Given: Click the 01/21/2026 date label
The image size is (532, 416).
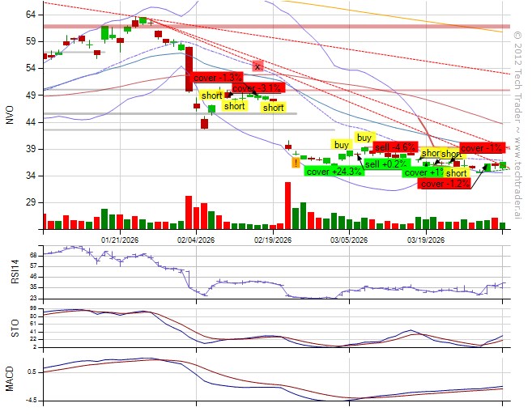Looking at the screenshot, I should coord(118,240).
